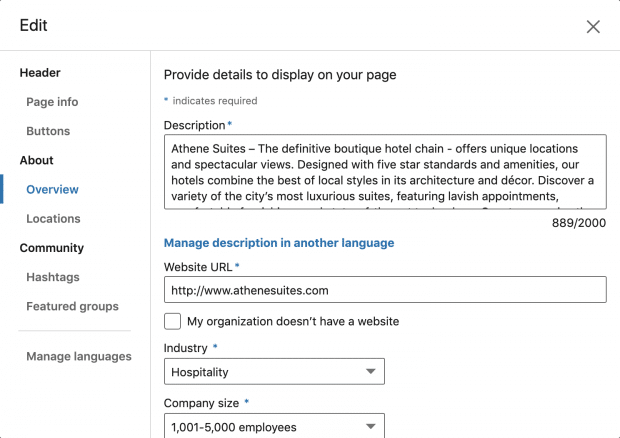The width and height of the screenshot is (620, 438).
Task: Click Manage languages in the sidebar
Action: 78,356
